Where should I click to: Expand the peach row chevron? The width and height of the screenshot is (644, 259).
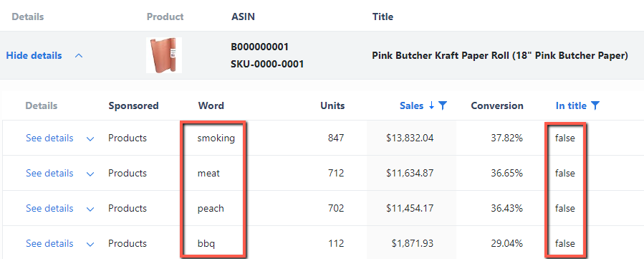(x=90, y=209)
